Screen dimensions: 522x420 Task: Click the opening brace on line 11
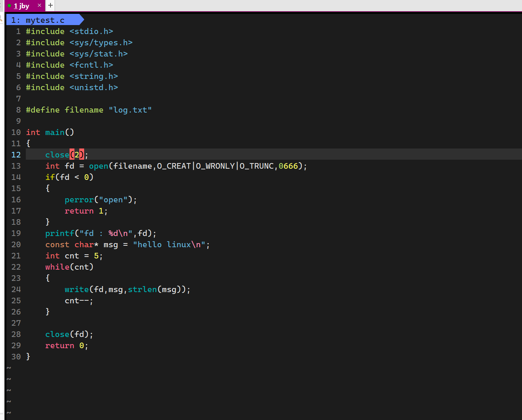pos(28,144)
